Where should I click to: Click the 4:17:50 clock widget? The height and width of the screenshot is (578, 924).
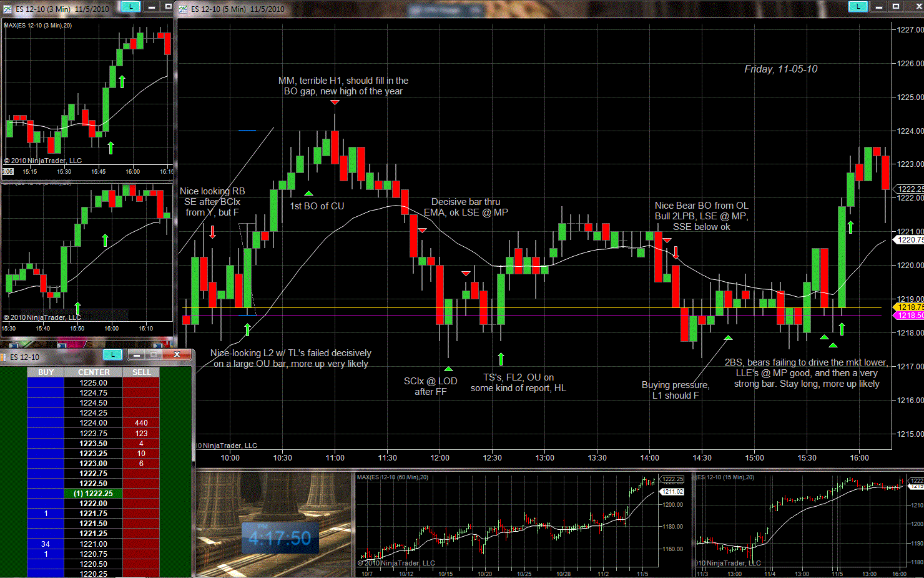[280, 538]
